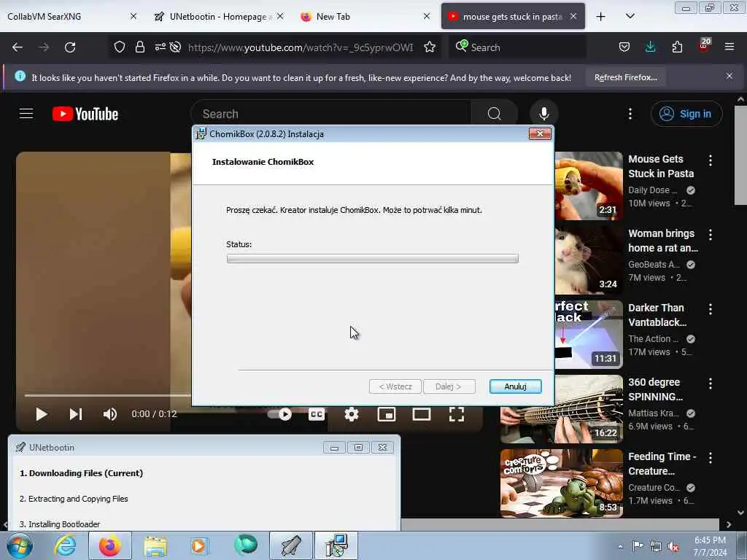The width and height of the screenshot is (747, 560).
Task: Click Refresh Firefox button
Action: [x=625, y=77]
